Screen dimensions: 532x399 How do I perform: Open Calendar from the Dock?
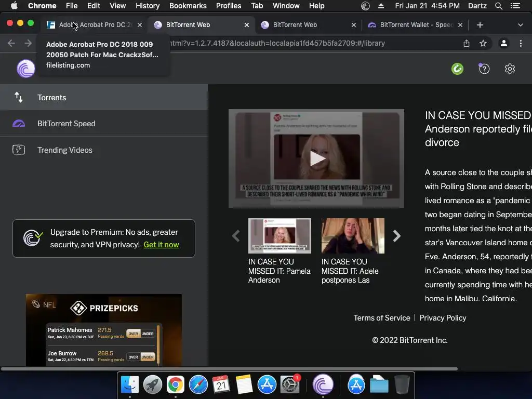point(221,385)
